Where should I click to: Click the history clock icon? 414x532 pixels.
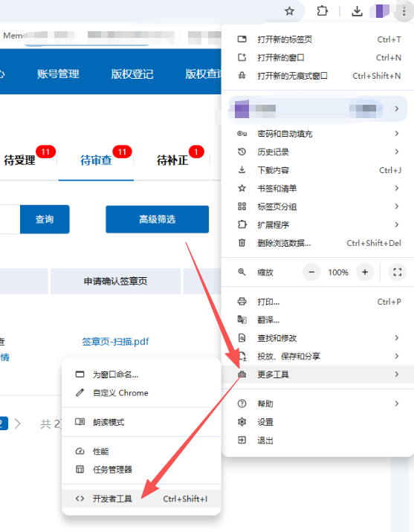coord(242,152)
